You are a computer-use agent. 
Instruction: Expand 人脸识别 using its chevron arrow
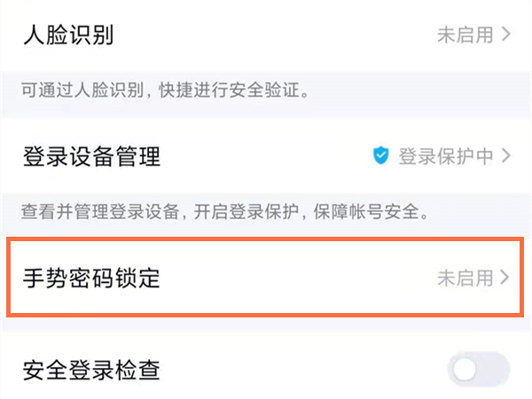(506, 35)
